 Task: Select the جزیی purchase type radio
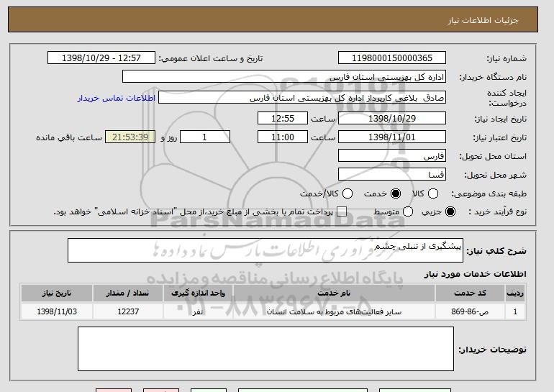450,211
